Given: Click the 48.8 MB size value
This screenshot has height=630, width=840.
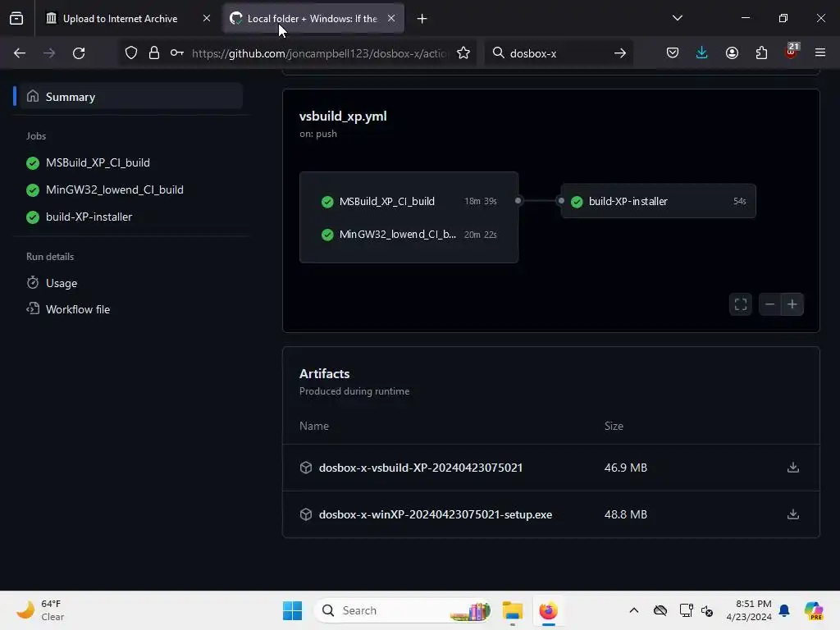Looking at the screenshot, I should pyautogui.click(x=626, y=514).
